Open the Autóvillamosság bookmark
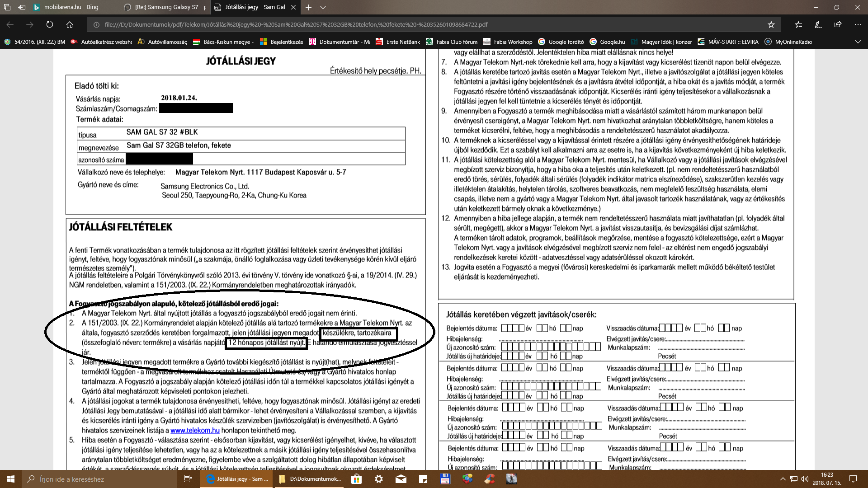Image resolution: width=868 pixels, height=488 pixels. point(162,42)
